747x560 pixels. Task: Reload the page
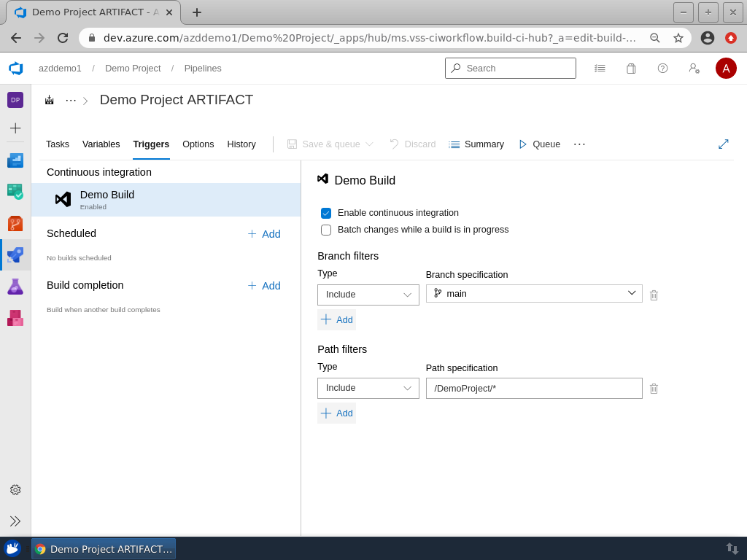coord(63,38)
